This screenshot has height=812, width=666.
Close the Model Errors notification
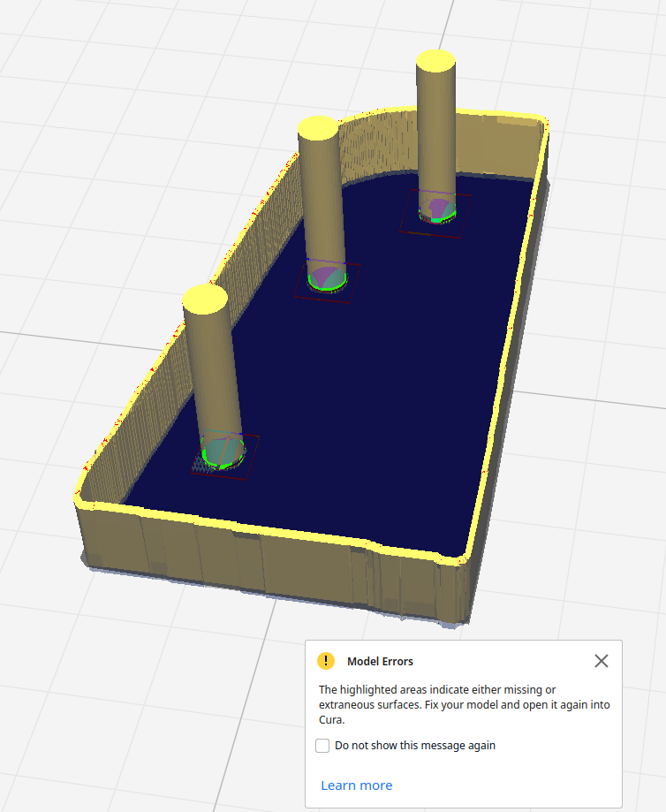(x=602, y=661)
